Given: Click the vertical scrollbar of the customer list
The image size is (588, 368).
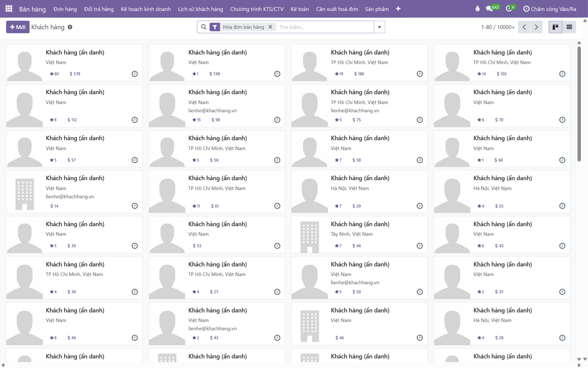Looking at the screenshot, I should coord(579,104).
